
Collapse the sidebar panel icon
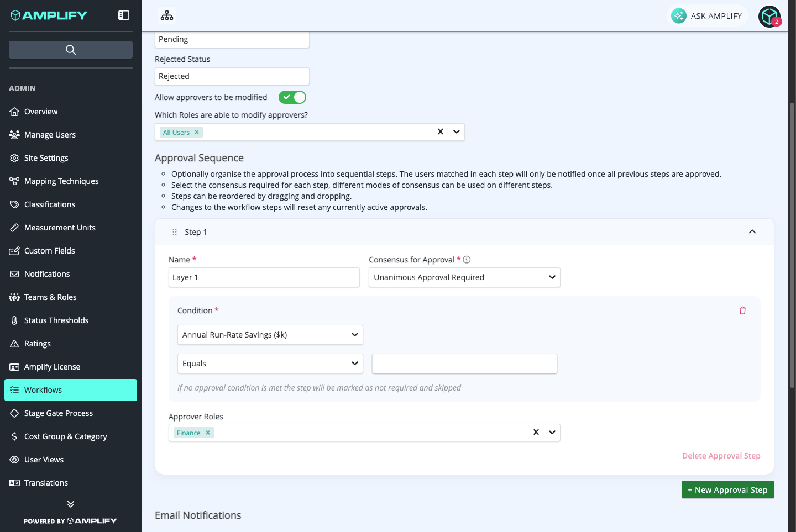pyautogui.click(x=124, y=15)
